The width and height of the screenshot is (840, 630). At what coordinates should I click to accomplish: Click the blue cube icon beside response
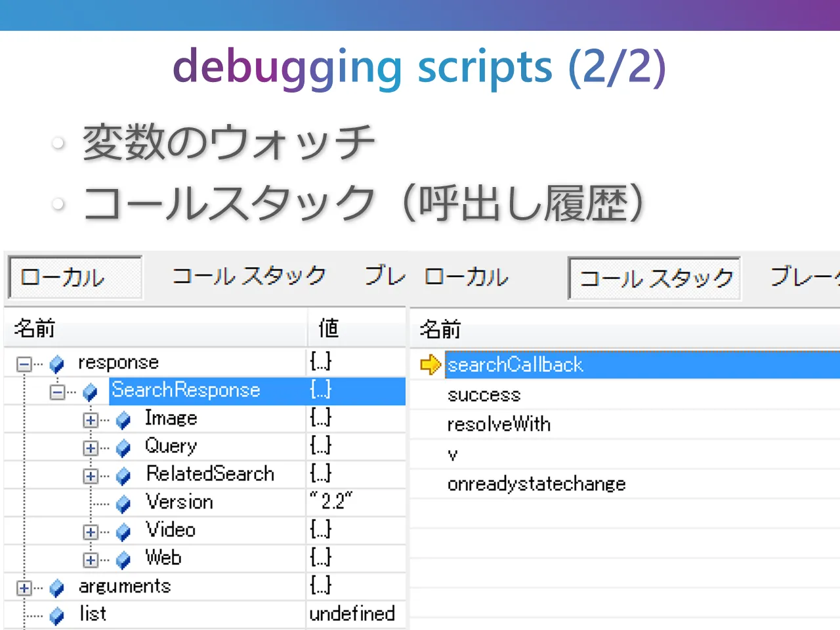pos(57,364)
